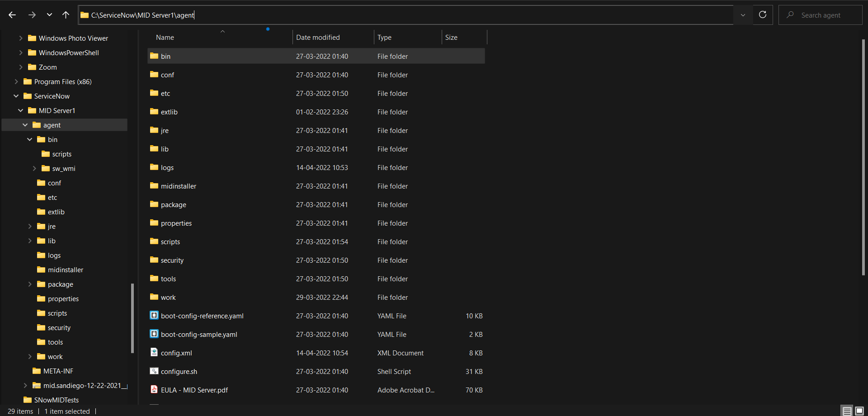Click the 14-04-2022 10:54 date of config.xml
868x416 pixels.
[x=322, y=353]
